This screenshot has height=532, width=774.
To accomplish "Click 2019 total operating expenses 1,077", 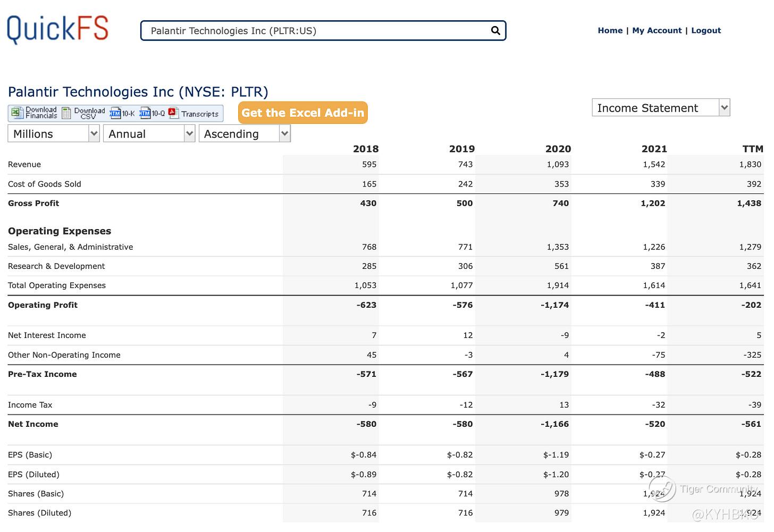I will (x=462, y=286).
